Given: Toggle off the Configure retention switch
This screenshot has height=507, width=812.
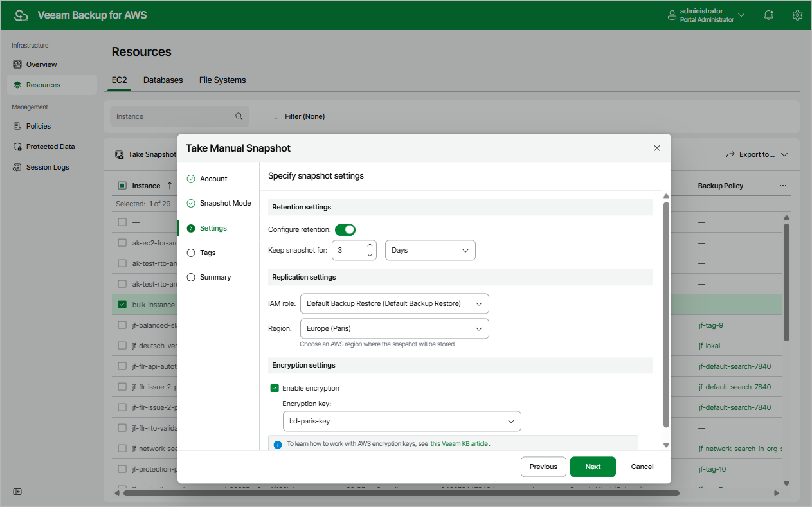Looking at the screenshot, I should click(x=345, y=229).
